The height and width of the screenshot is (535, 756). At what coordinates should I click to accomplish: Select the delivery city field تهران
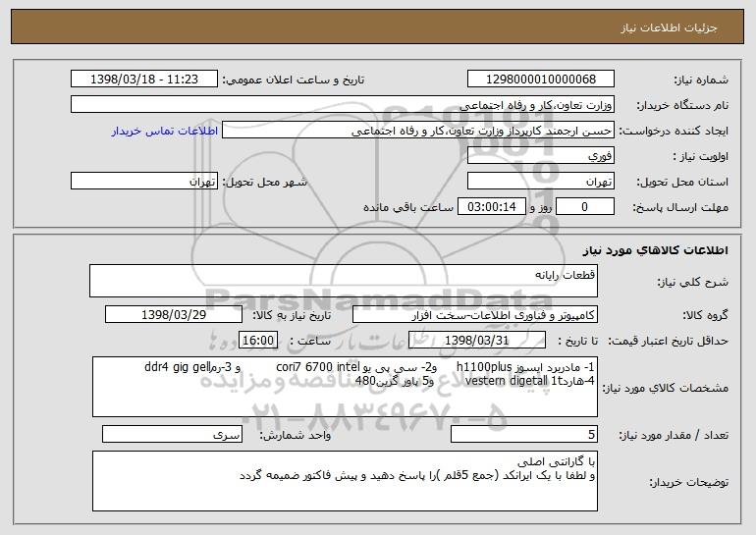click(x=144, y=182)
